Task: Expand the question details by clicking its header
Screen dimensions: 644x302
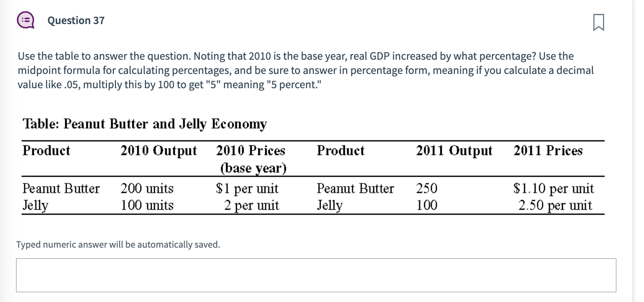Action: (76, 20)
